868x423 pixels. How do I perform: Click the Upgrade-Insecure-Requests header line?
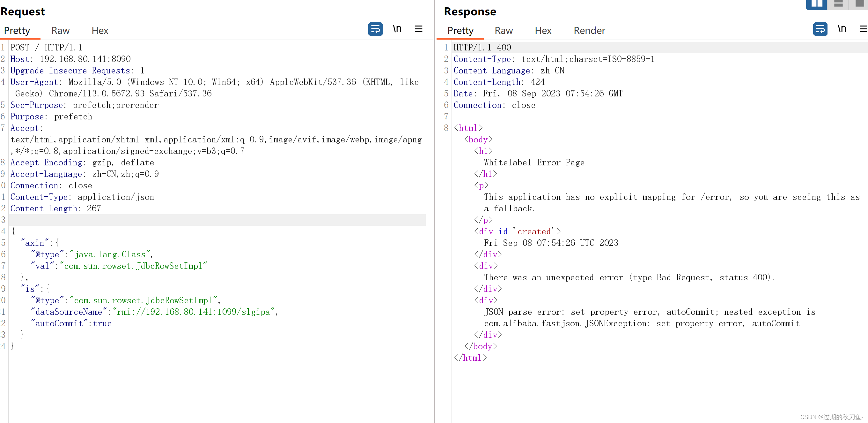pyautogui.click(x=77, y=71)
